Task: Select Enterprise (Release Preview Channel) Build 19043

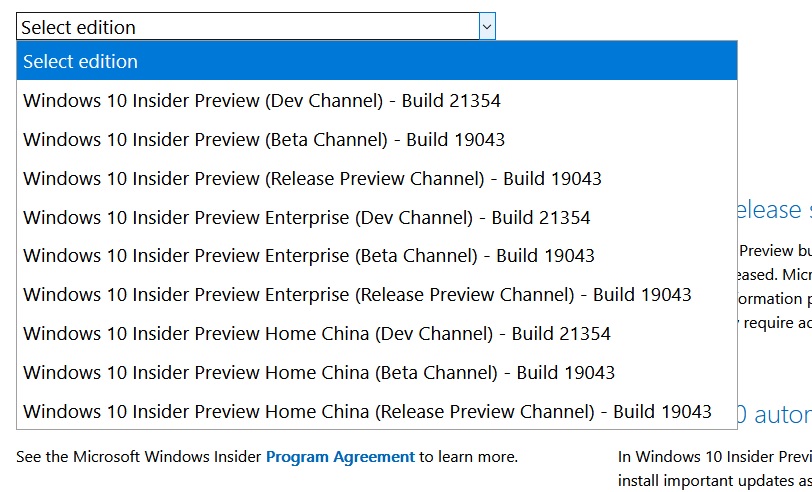Action: [376, 294]
